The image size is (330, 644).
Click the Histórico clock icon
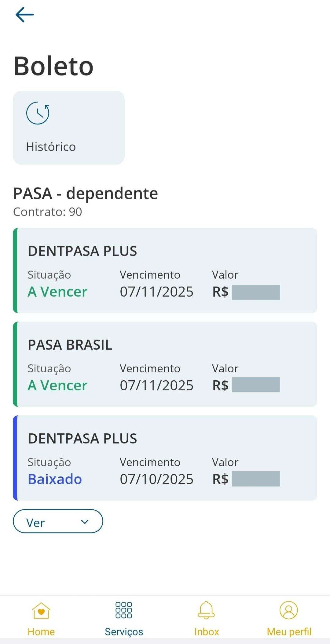(38, 113)
